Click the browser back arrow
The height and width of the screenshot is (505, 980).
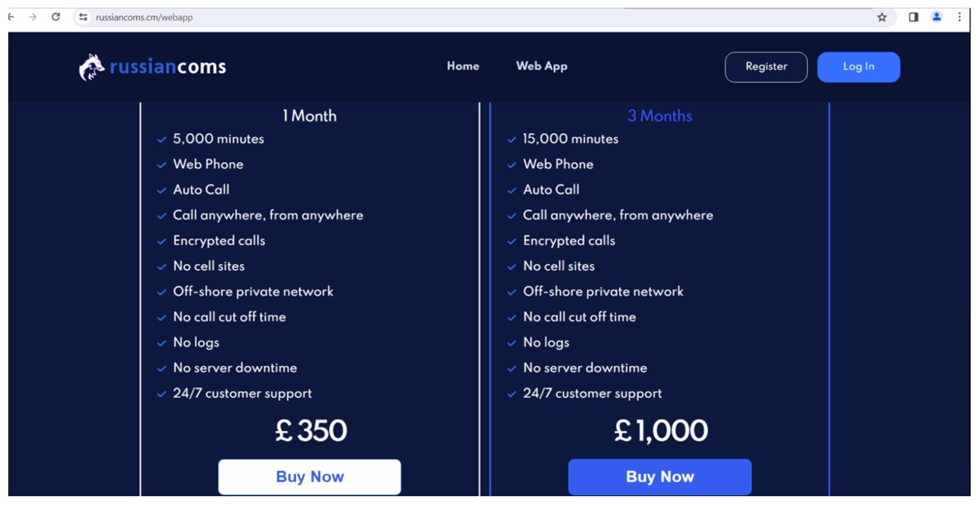coord(12,17)
